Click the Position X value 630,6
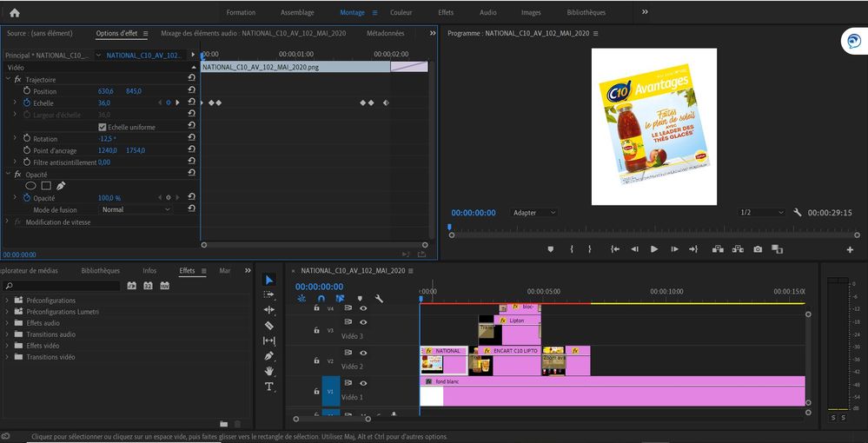The height and width of the screenshot is (443, 868). pos(106,91)
